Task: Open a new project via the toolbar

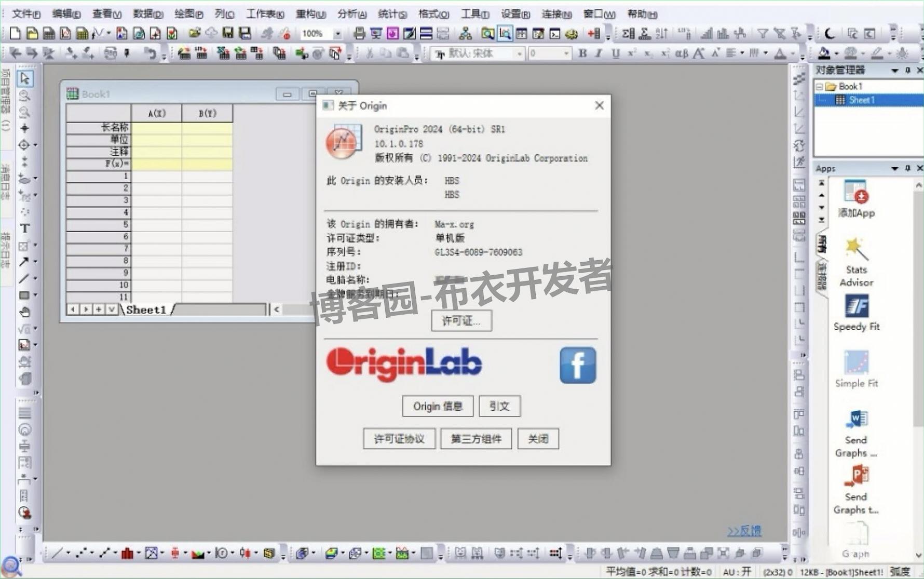Action: pyautogui.click(x=14, y=33)
